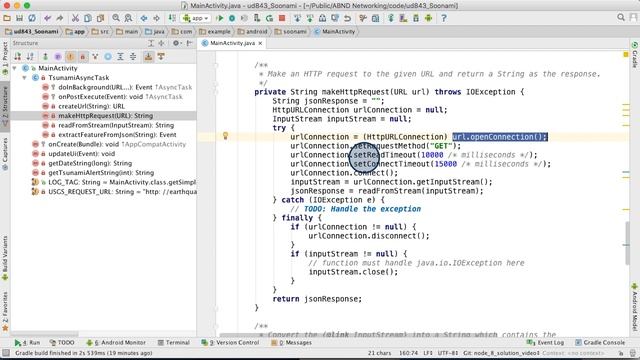Toggle Sort Alphabetically in the Structure toolbar
The height and width of the screenshot is (360, 640).
[x=30, y=57]
